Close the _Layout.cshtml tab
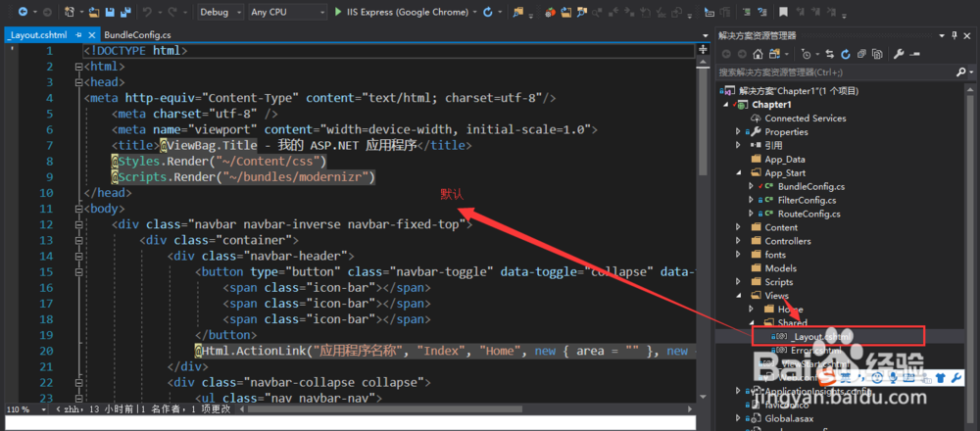The image size is (980, 431). coord(92,35)
